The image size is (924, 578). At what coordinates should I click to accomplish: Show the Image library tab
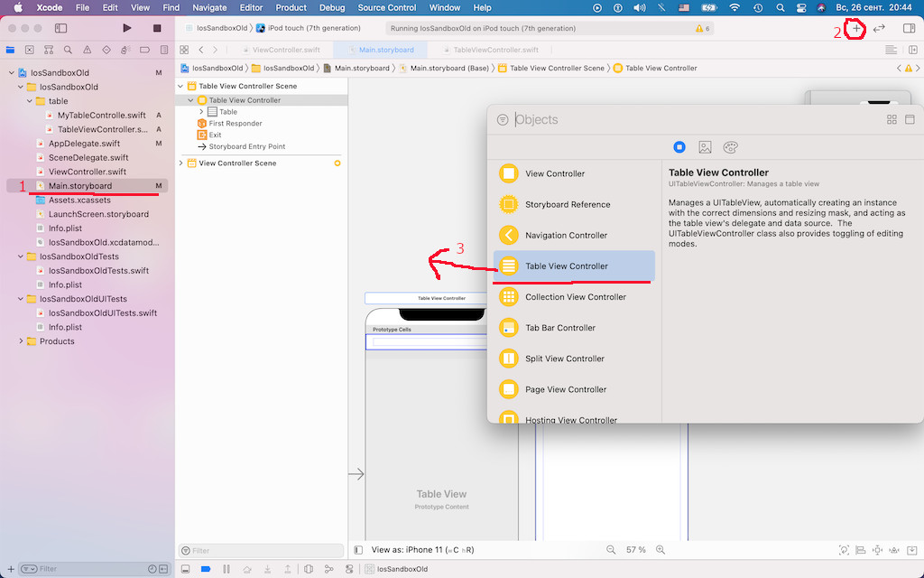[x=705, y=147]
